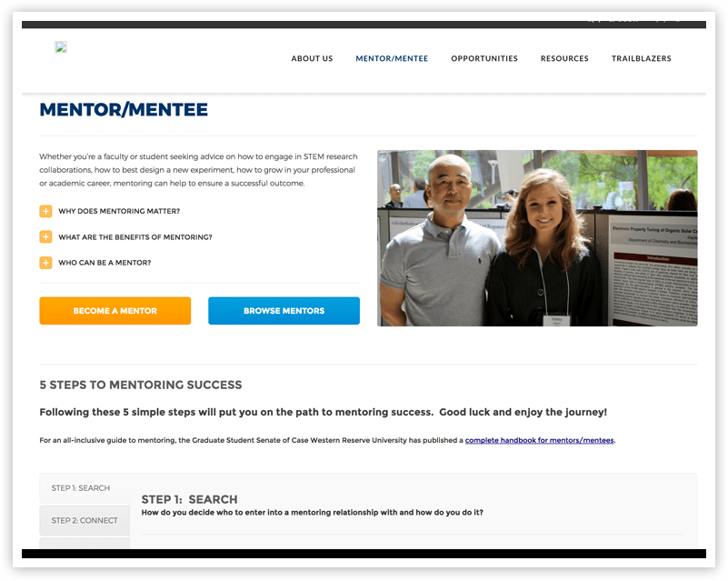Expand 'Who can be a mentor?' plus icon
This screenshot has height=581, width=728.
point(45,263)
